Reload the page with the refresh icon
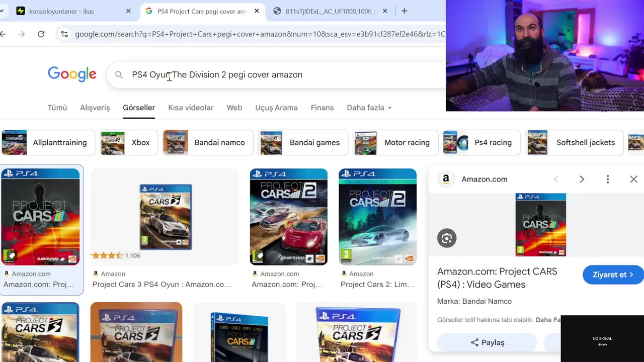Viewport: 644px width, 362px height. point(41,34)
